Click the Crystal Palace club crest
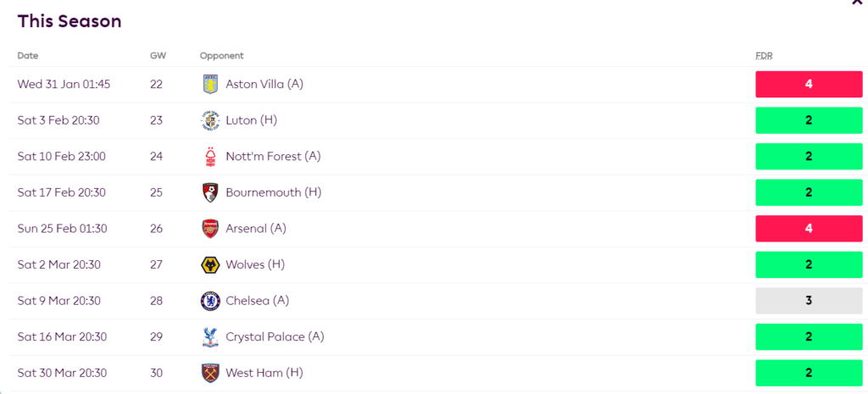 coord(210,336)
